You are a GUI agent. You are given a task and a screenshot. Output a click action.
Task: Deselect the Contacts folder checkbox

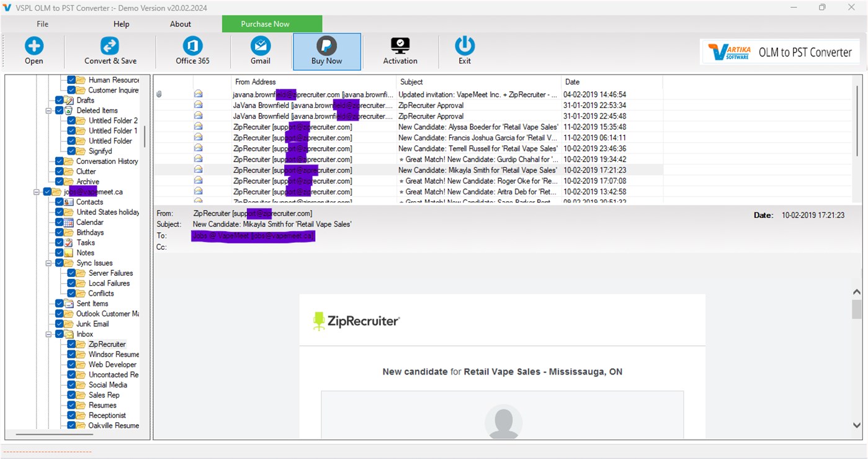click(x=58, y=201)
